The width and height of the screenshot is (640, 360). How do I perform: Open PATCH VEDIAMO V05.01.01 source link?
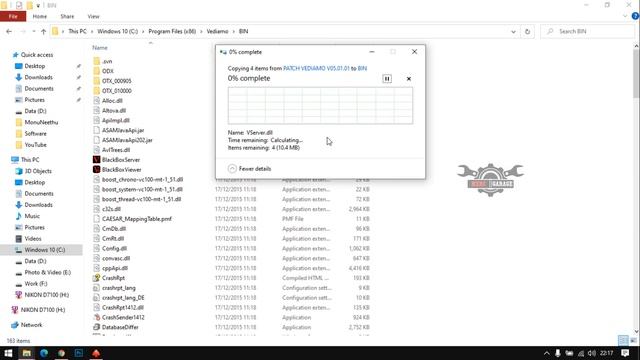click(316, 69)
